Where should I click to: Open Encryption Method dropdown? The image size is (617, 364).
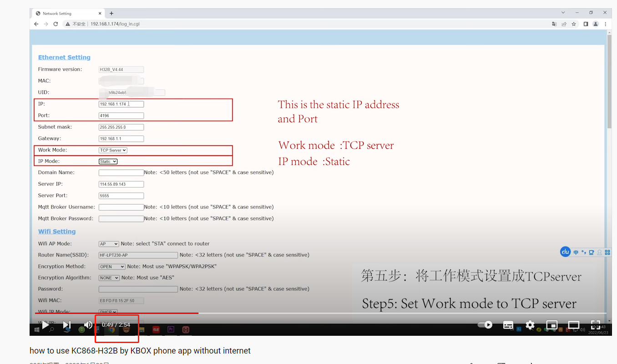click(x=112, y=267)
